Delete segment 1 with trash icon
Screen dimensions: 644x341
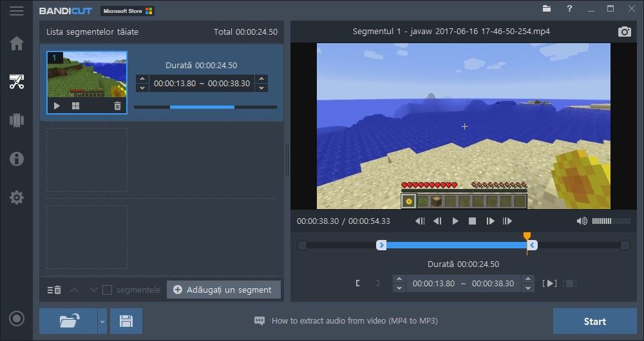(117, 106)
